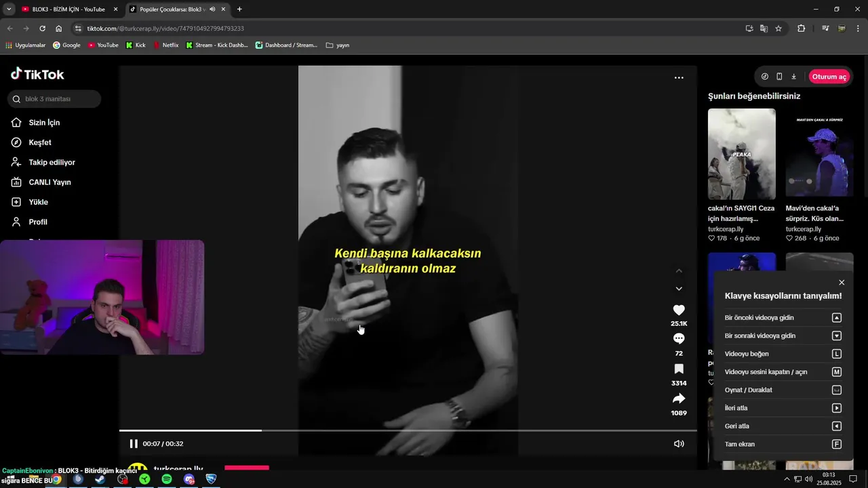This screenshot has width=868, height=488.
Task: Click the L key icon for like
Action: point(837,354)
